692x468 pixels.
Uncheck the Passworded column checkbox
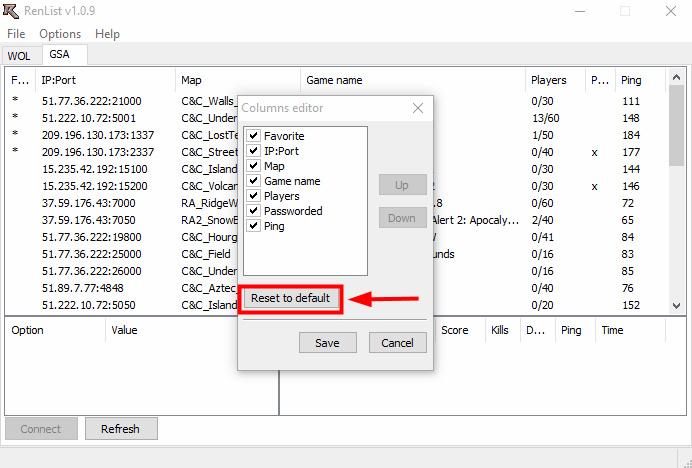pyautogui.click(x=253, y=210)
